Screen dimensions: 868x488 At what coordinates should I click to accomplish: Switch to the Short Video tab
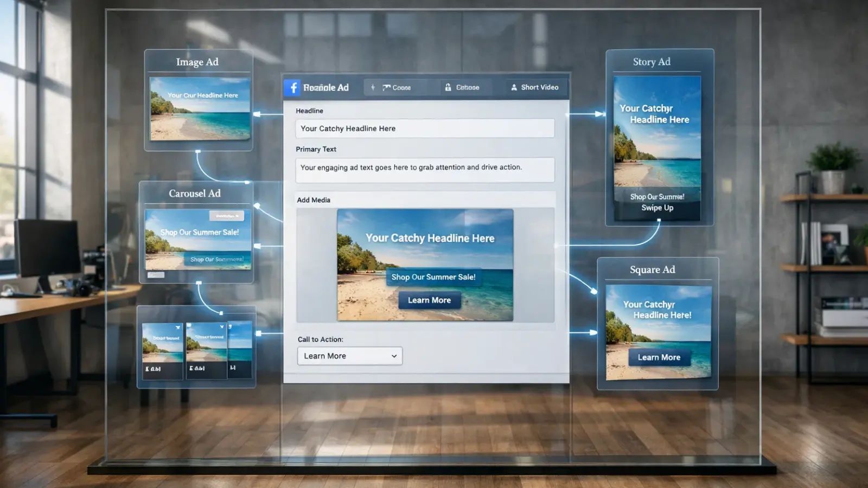[535, 87]
